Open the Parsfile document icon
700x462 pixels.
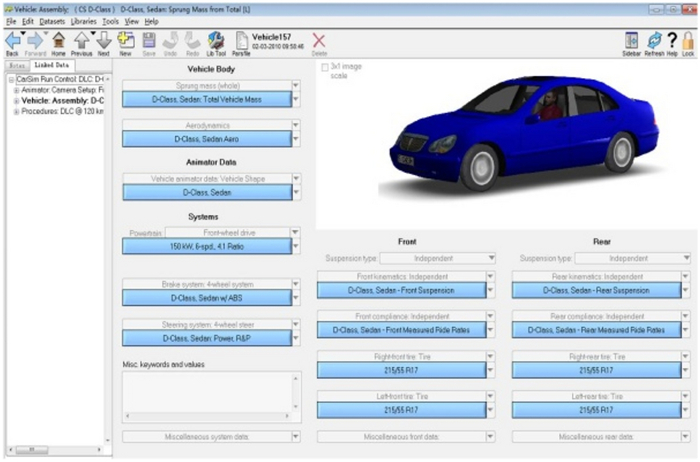(242, 41)
